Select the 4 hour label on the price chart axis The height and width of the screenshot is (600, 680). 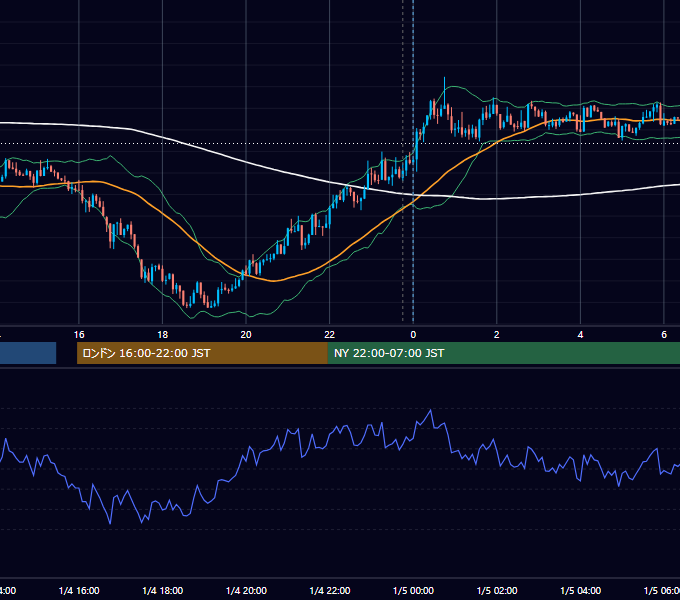(x=580, y=335)
